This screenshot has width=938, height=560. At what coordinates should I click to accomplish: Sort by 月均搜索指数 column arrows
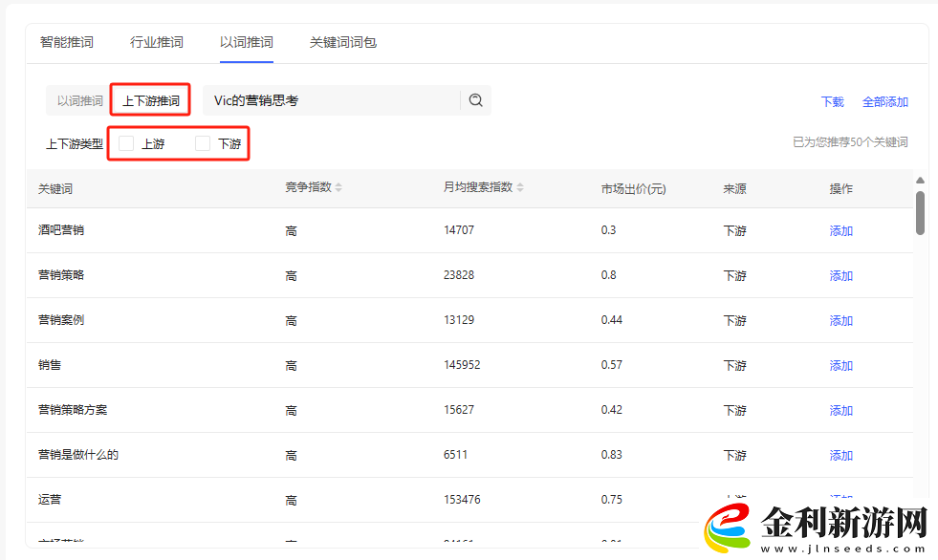coord(520,187)
